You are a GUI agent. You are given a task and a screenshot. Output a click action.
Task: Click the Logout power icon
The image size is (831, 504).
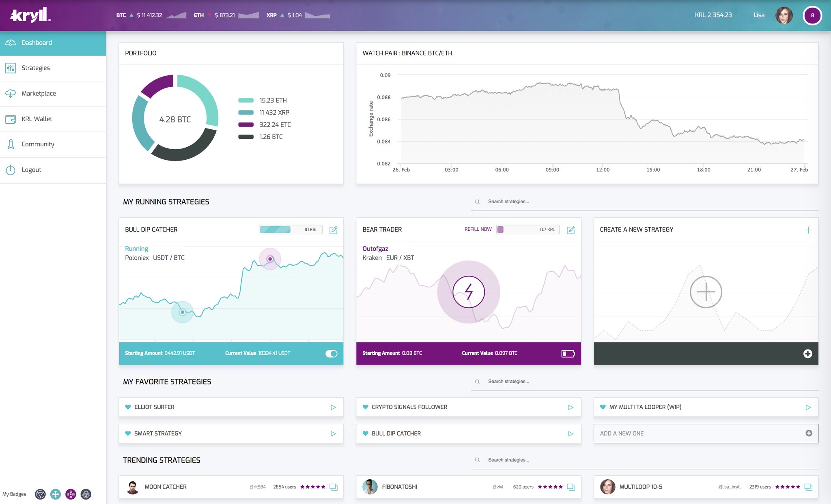pos(11,170)
